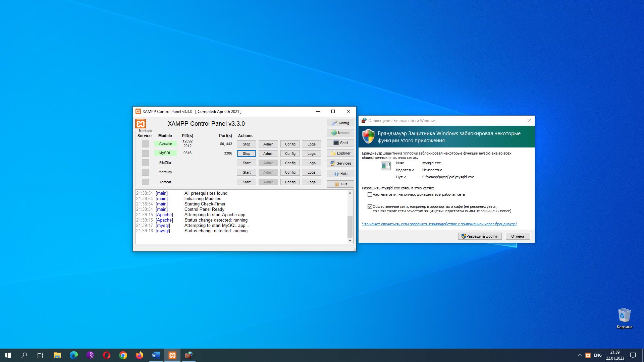Open Microsoft Word from taskbar
Screen dimensions: 644x362
156,355
